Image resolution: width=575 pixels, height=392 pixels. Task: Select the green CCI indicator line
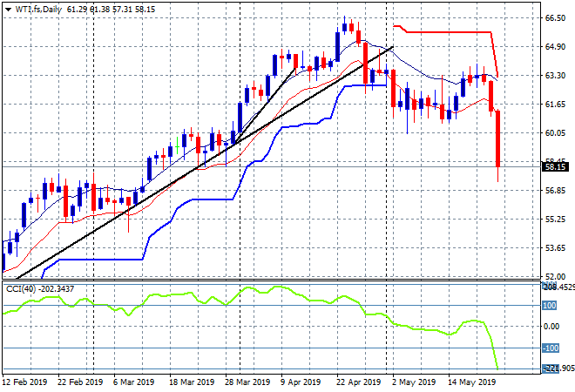[x=249, y=287]
